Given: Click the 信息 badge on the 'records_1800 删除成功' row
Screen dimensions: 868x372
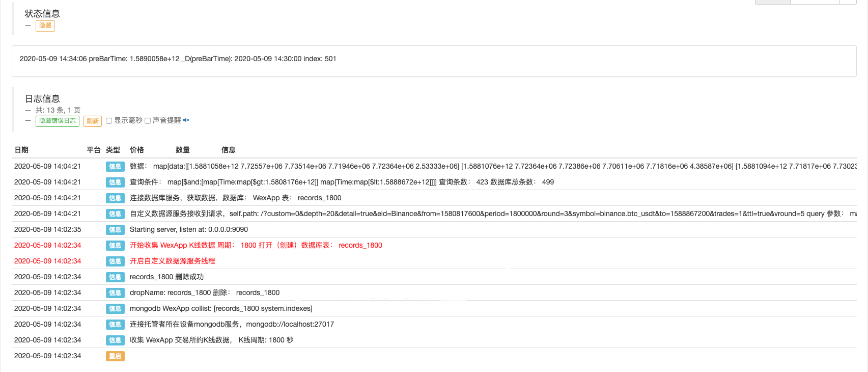Looking at the screenshot, I should pyautogui.click(x=115, y=277).
